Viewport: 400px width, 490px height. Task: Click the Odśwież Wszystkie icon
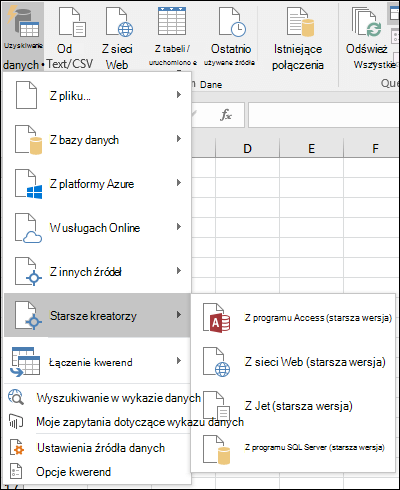[x=366, y=22]
